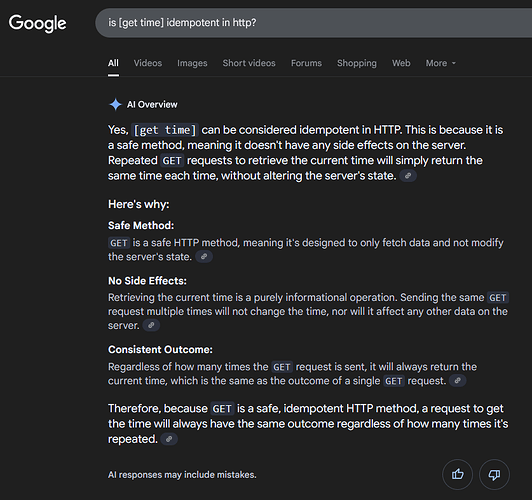532x500 pixels.
Task: Click the "AI responses may include mistakes" notice
Action: pos(182,475)
